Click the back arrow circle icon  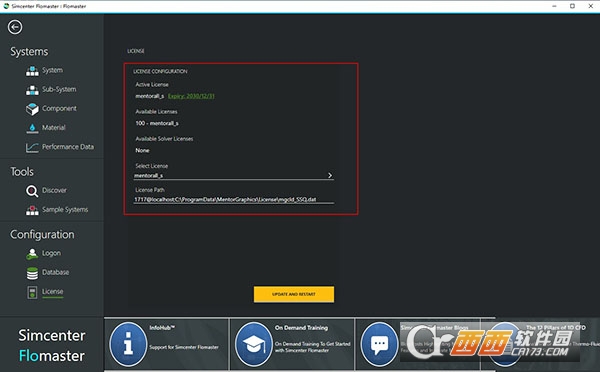tap(15, 27)
